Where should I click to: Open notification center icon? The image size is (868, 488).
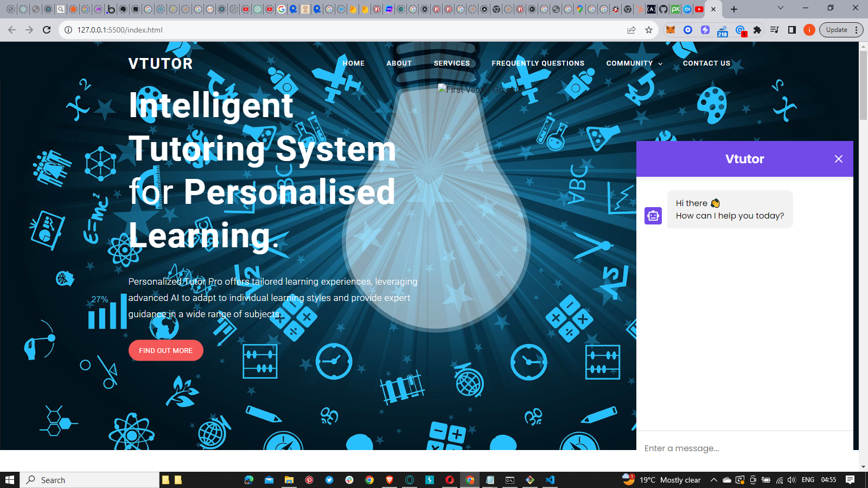click(x=850, y=480)
